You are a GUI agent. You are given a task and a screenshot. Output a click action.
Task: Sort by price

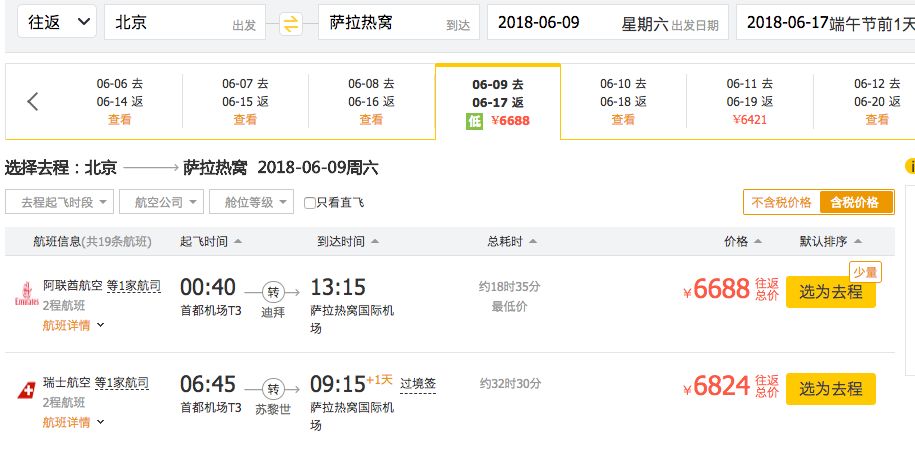[743, 242]
